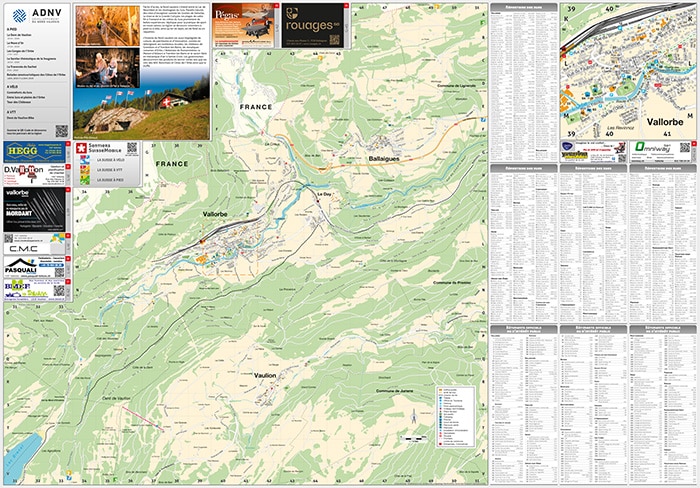Open the rouages advertisement
Screen dimensions: 700x488
coord(313,25)
